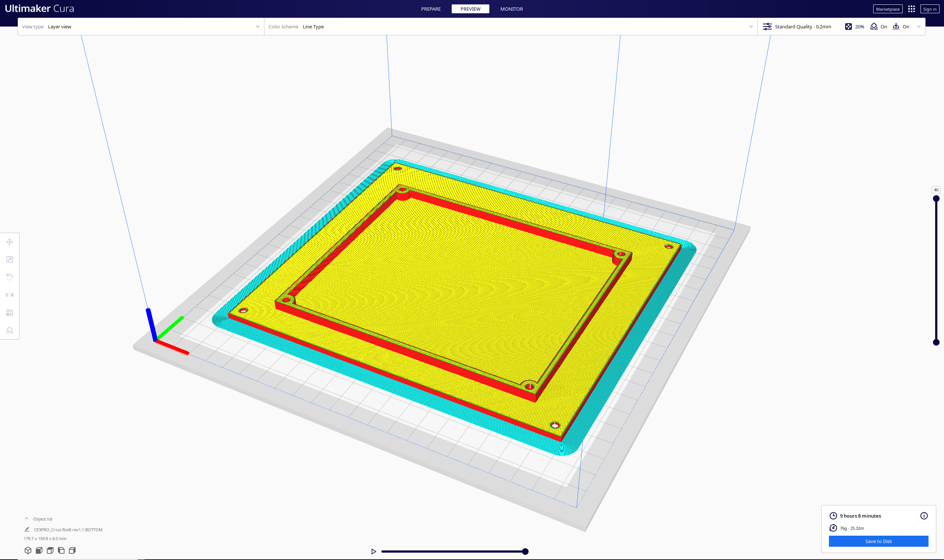Open Per Model Settings tool
The image size is (944, 560).
(x=10, y=312)
